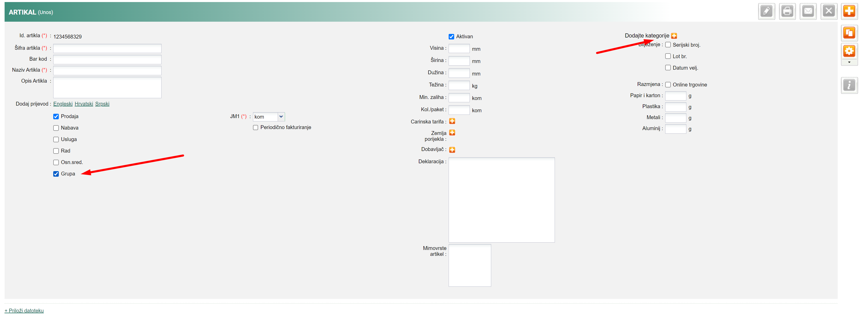Click the Naziv Artikla input field
Viewport: 868px width, 315px height.
pos(107,70)
